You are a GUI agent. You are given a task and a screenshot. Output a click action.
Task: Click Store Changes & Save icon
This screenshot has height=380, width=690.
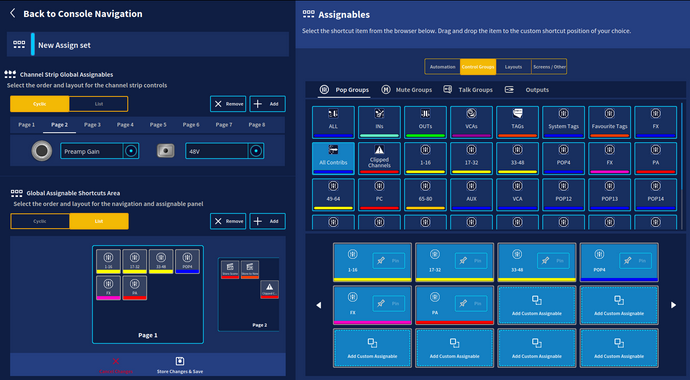(180, 361)
